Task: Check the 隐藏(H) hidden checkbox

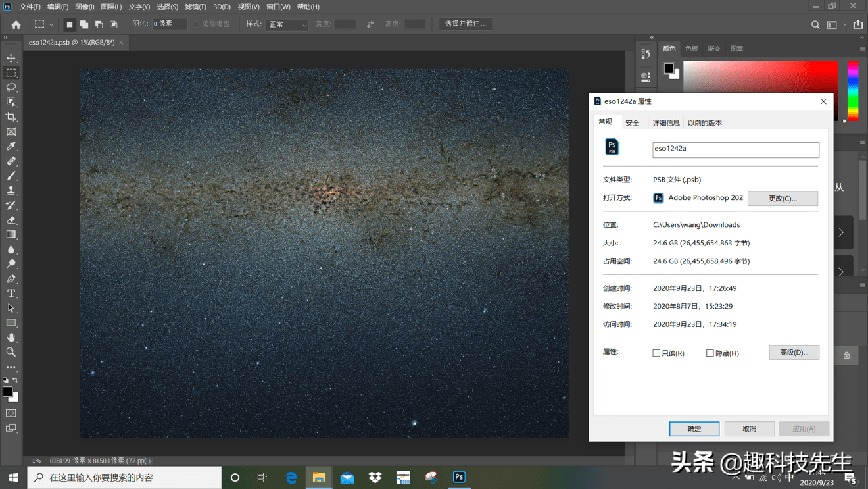Action: click(x=710, y=353)
